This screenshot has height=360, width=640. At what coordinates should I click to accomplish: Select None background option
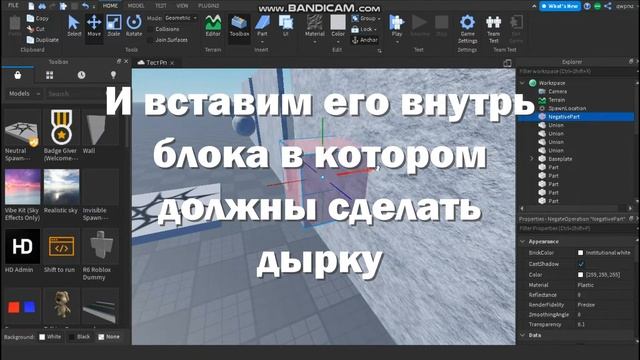click(x=101, y=337)
